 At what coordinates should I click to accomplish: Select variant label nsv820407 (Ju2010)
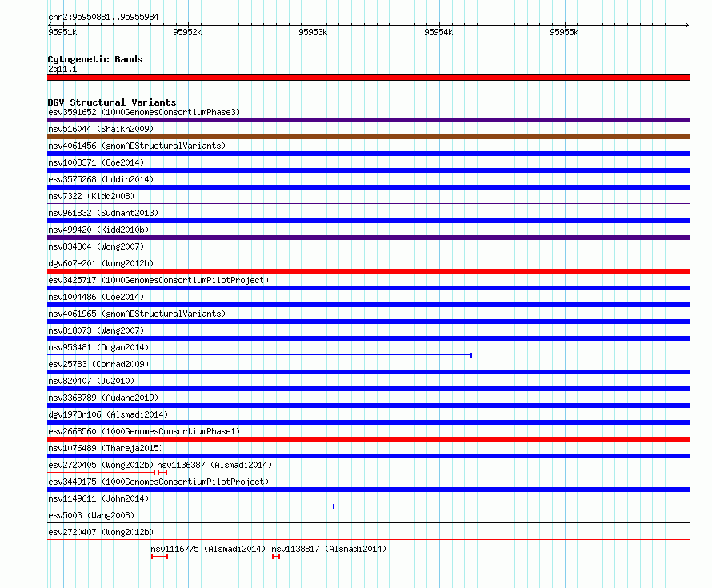point(91,381)
